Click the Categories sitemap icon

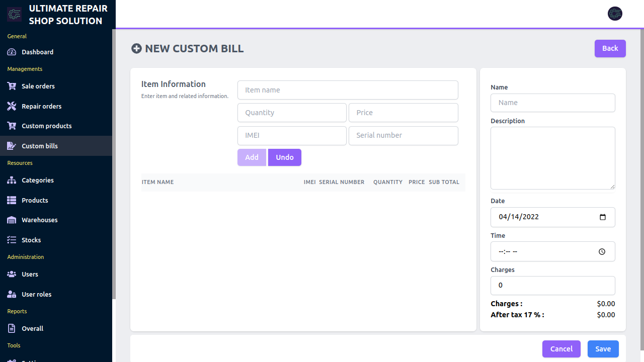click(x=12, y=180)
